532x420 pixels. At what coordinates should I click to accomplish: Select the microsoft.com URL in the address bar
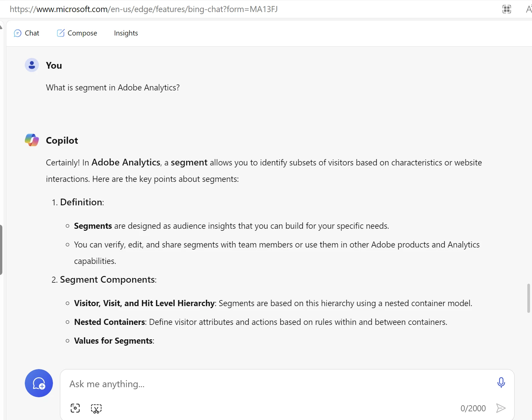pos(143,9)
